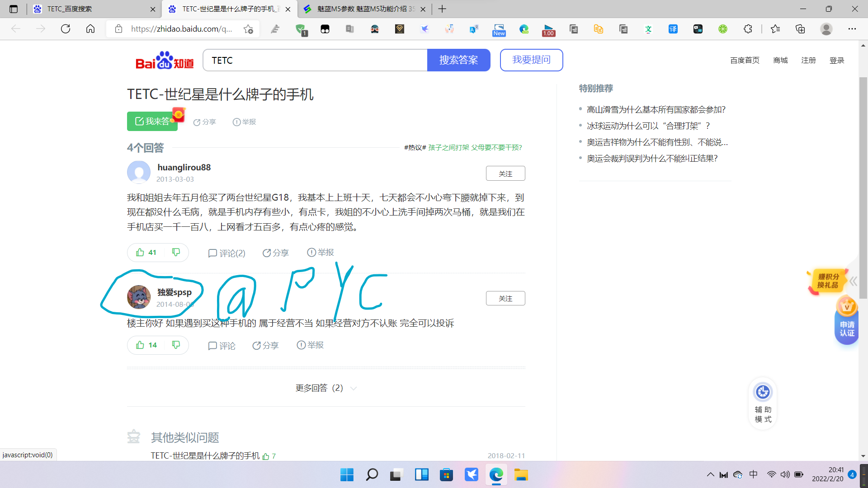This screenshot has height=488, width=868.
Task: Open taskbar clock showing 20:41
Action: [827, 474]
